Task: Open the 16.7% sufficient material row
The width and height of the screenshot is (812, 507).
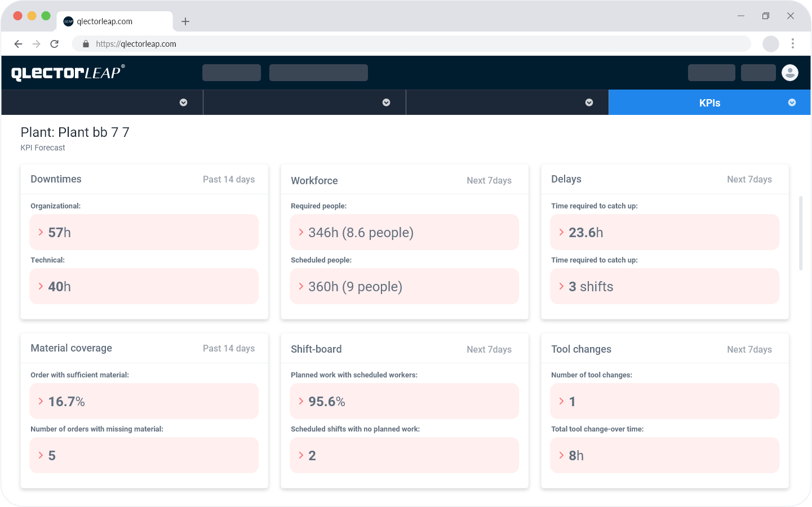Action: pos(144,401)
